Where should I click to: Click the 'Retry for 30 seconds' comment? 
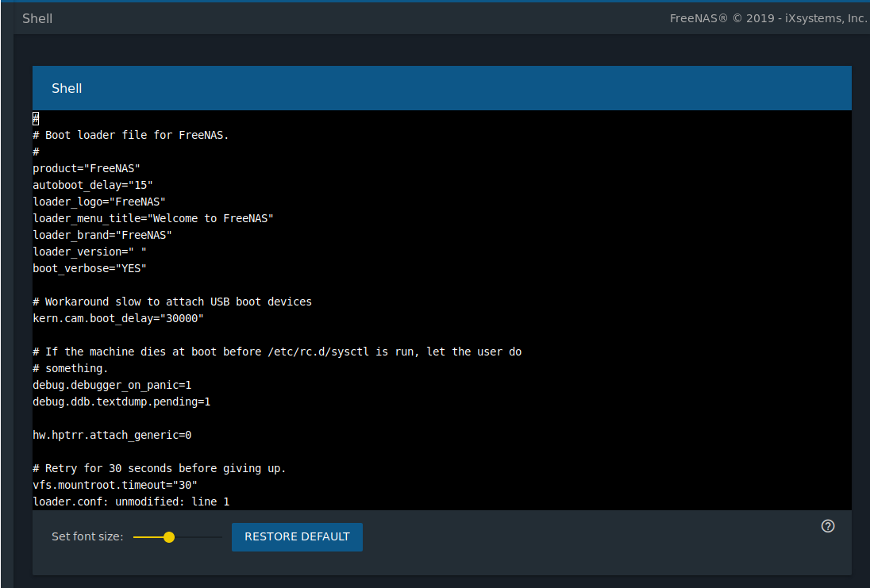(x=160, y=467)
